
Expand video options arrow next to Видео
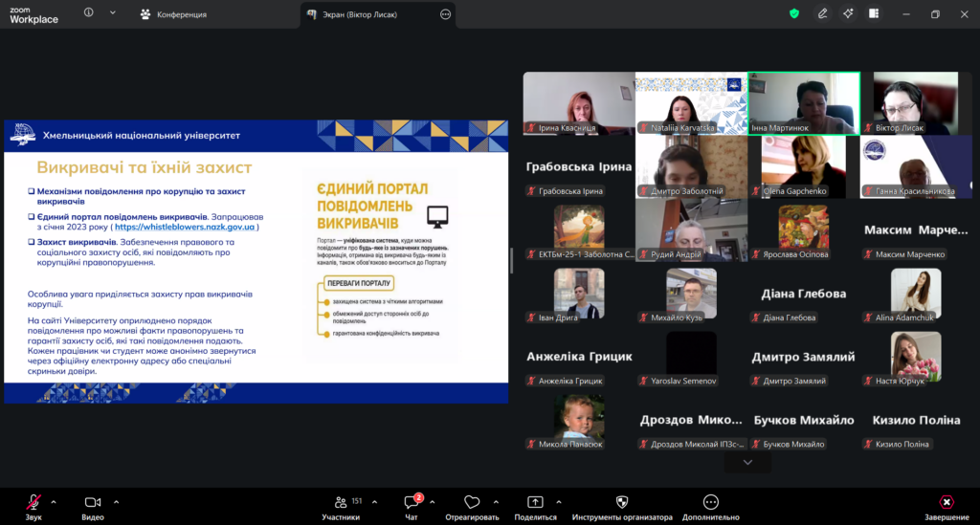pos(116,501)
